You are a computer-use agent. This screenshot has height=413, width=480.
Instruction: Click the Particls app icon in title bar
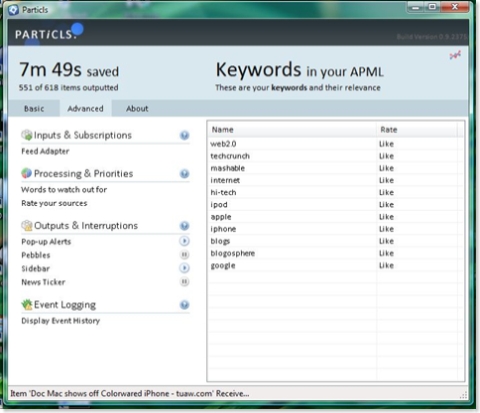[13, 10]
